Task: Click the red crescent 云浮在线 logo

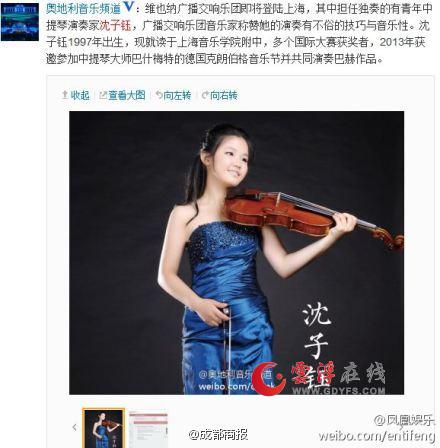Action: [268, 378]
